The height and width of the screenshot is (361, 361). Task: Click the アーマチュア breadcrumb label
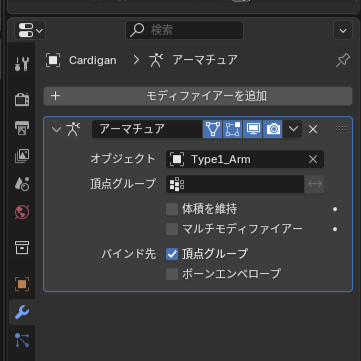click(205, 60)
